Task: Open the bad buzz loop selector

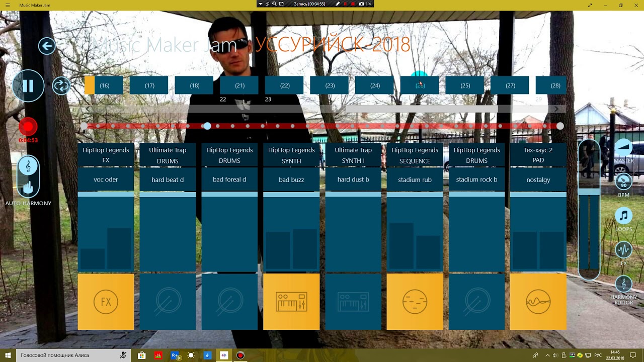Action: tap(291, 179)
